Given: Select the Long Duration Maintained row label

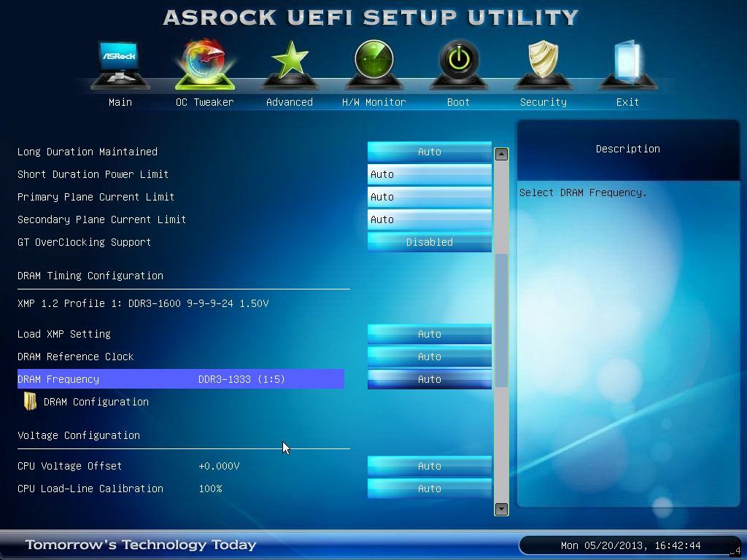Looking at the screenshot, I should coord(88,152).
